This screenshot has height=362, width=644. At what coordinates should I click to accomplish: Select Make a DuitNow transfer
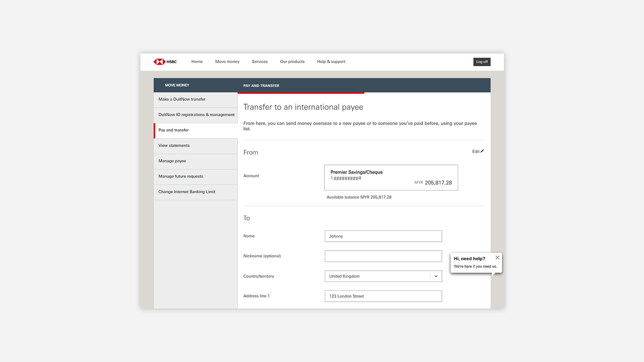click(x=196, y=99)
